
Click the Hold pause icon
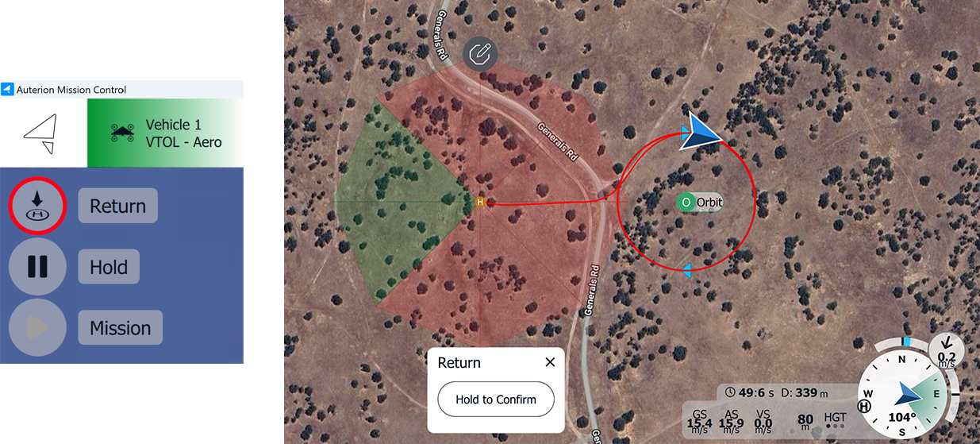pos(37,267)
